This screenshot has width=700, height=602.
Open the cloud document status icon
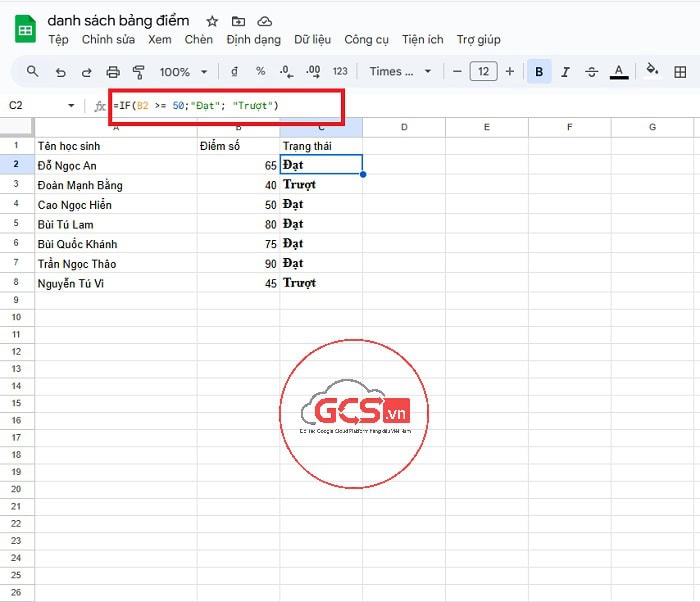(264, 21)
